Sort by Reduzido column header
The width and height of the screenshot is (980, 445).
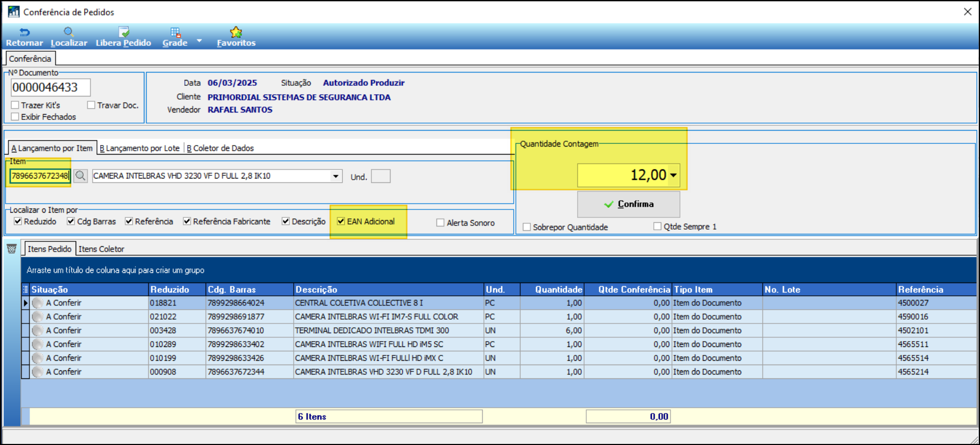click(x=177, y=289)
